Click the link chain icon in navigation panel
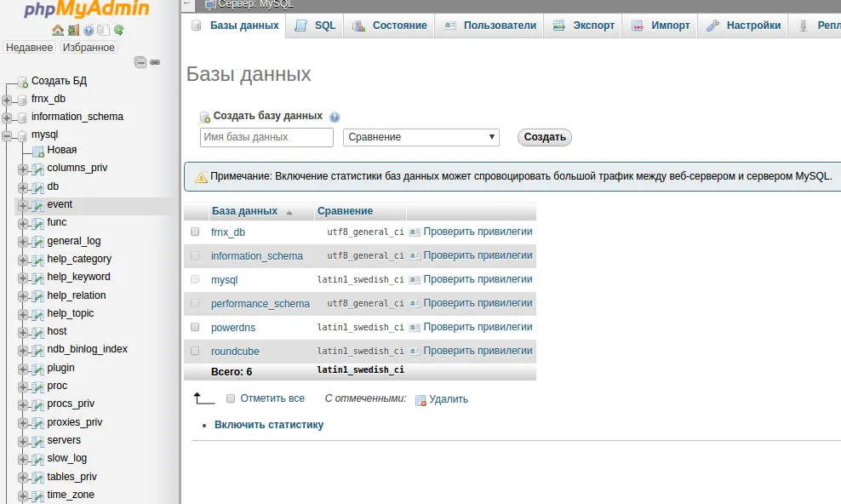This screenshot has width=841, height=504. click(x=155, y=62)
